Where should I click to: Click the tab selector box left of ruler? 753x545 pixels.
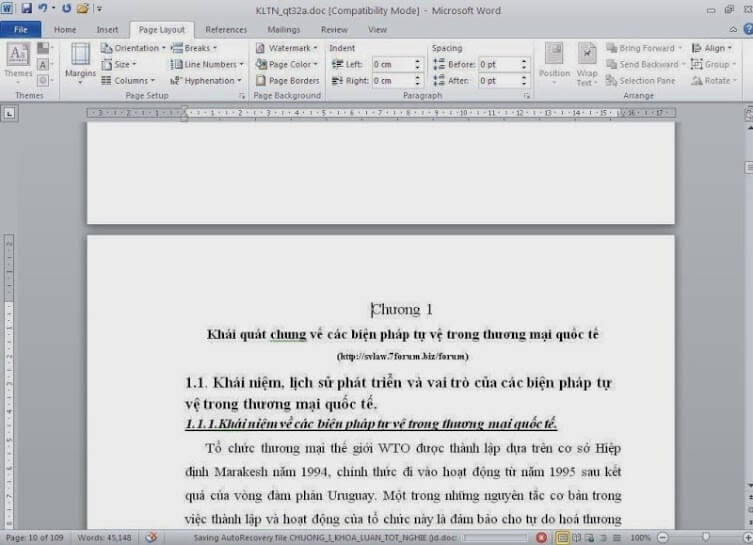tap(10, 113)
